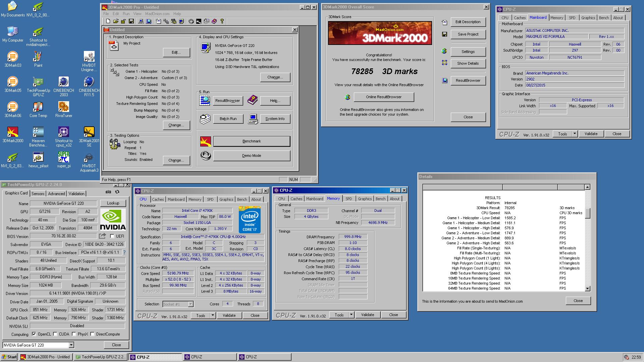Switch to the Advanced tab in GPU-Z
The width and height of the screenshot is (644, 362).
(x=56, y=193)
